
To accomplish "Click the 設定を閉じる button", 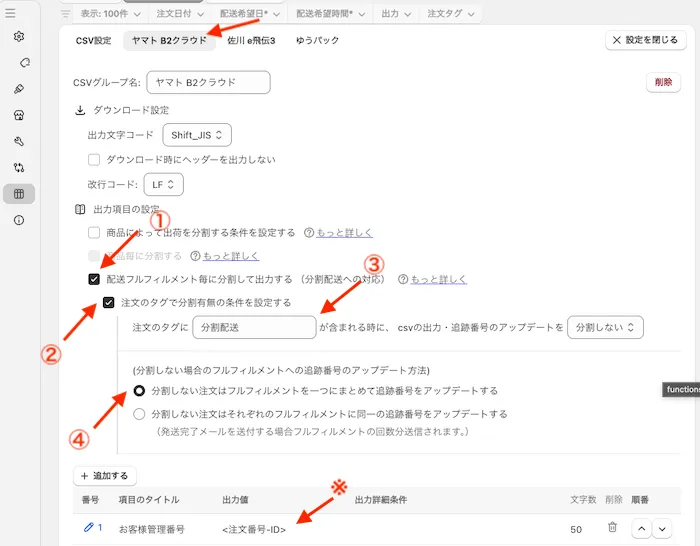I will (x=646, y=40).
